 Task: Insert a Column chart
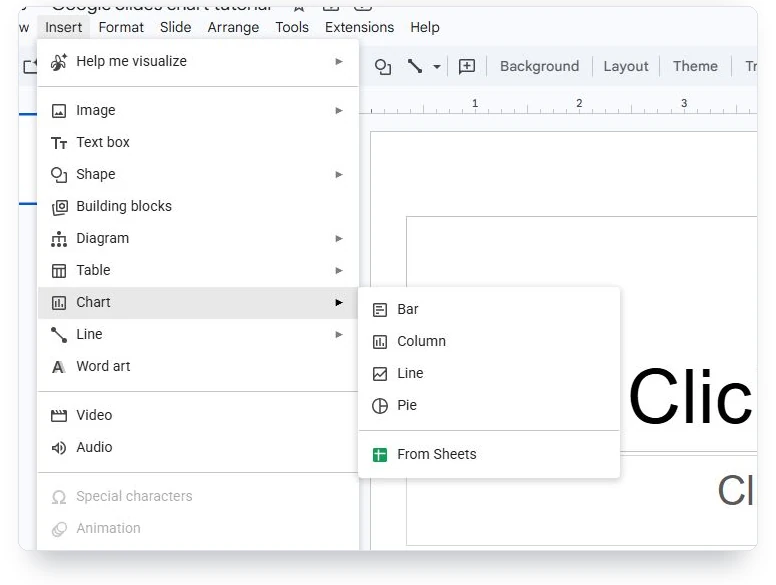point(489,341)
